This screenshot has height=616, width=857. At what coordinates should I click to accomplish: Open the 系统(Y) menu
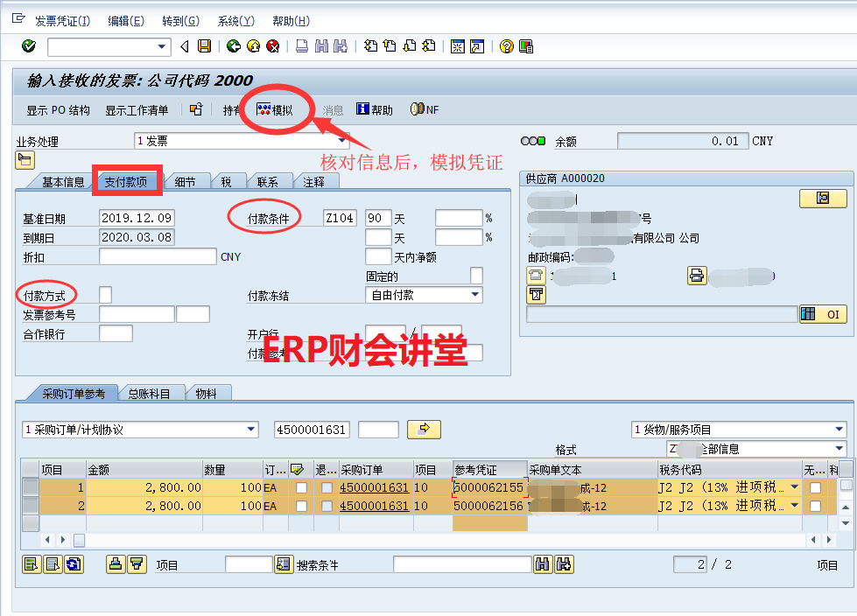(x=235, y=21)
